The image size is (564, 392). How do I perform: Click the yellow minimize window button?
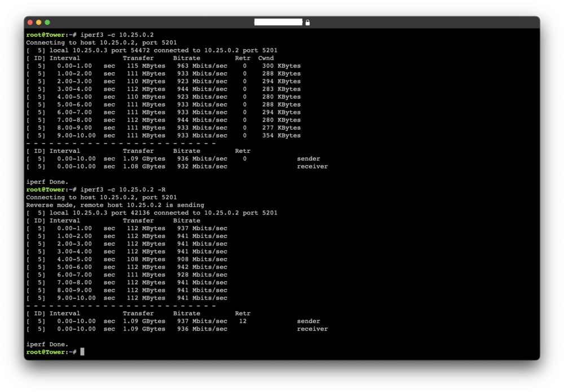[x=38, y=23]
